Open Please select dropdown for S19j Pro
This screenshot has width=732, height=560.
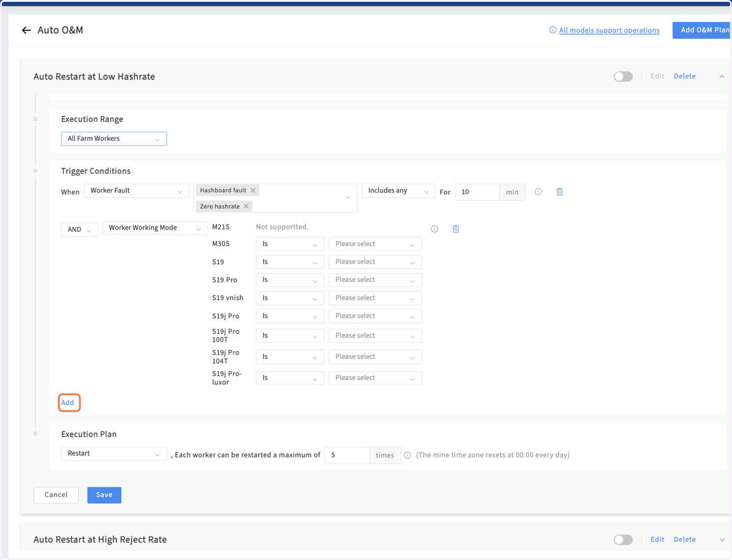pyautogui.click(x=375, y=316)
